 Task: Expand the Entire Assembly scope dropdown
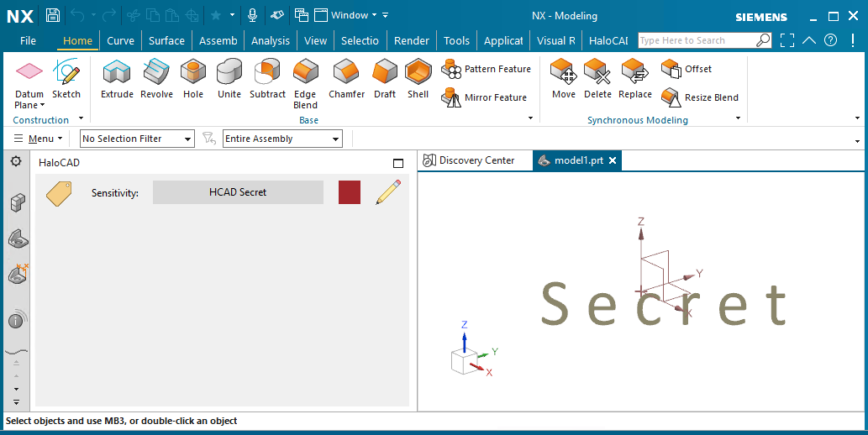[x=282, y=139]
